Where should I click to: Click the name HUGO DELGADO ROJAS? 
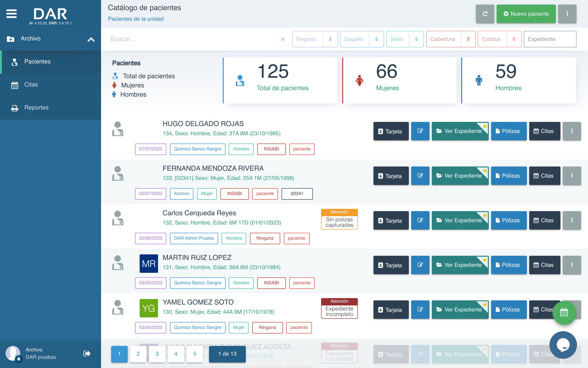click(203, 124)
